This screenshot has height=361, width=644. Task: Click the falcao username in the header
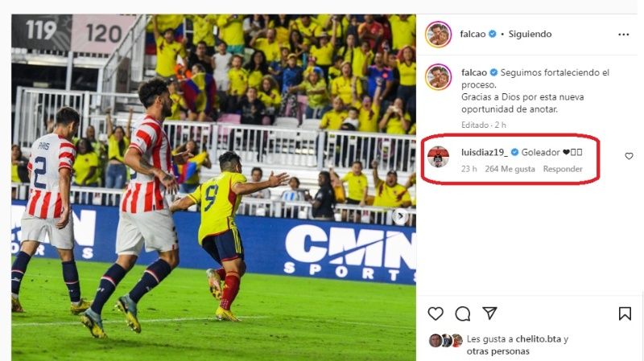(x=473, y=34)
